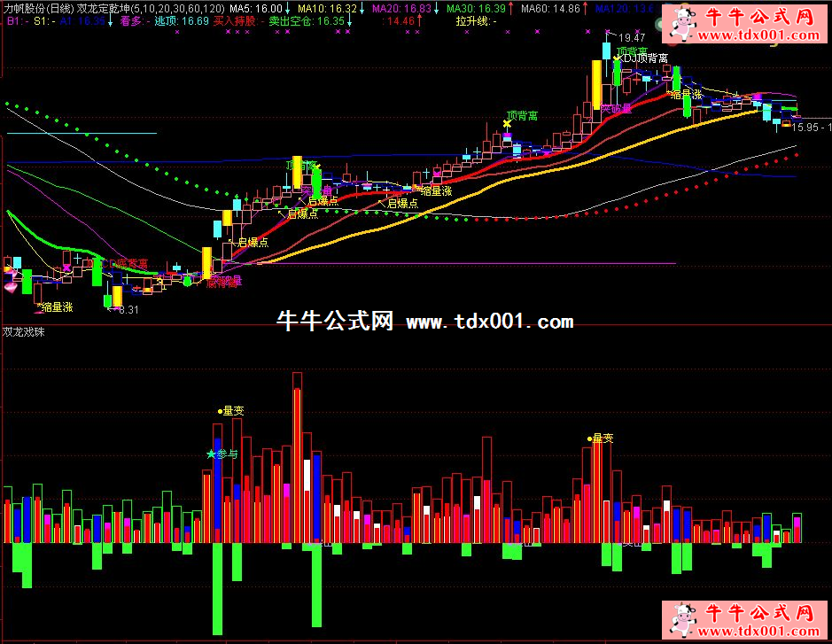This screenshot has width=832, height=644.
Task: Select the 双龙戏珠 sub-chart indicator title
Action: point(24,333)
